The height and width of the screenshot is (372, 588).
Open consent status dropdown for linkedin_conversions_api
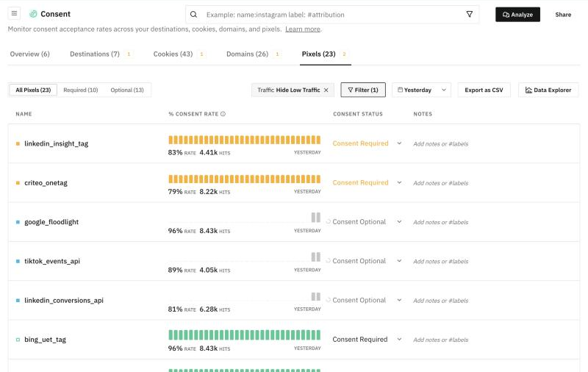[399, 300]
